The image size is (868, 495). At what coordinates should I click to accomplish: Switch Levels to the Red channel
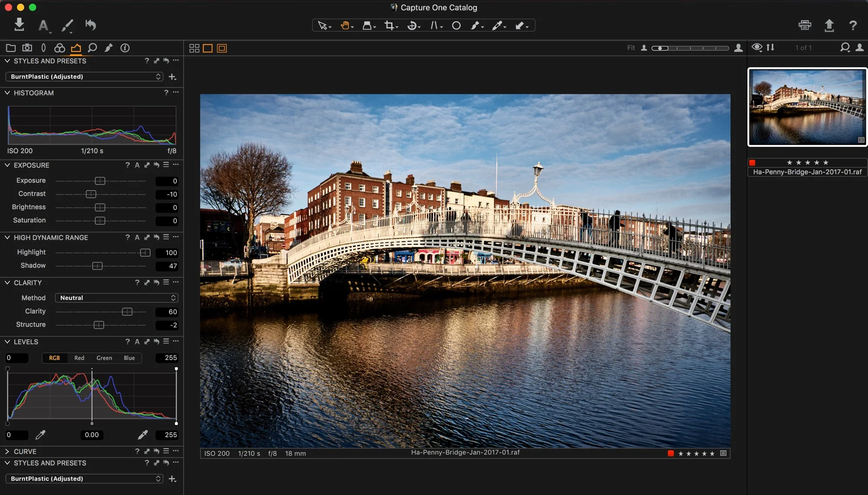tap(79, 358)
